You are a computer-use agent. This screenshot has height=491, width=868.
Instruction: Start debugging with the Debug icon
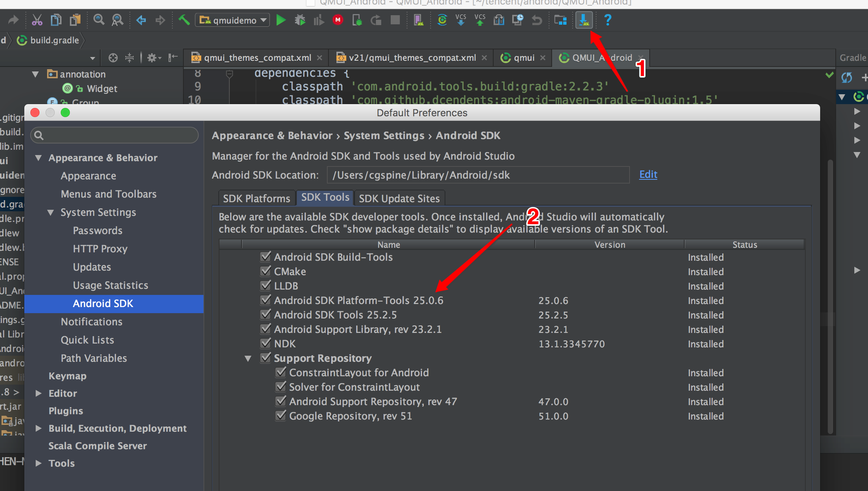pos(300,20)
